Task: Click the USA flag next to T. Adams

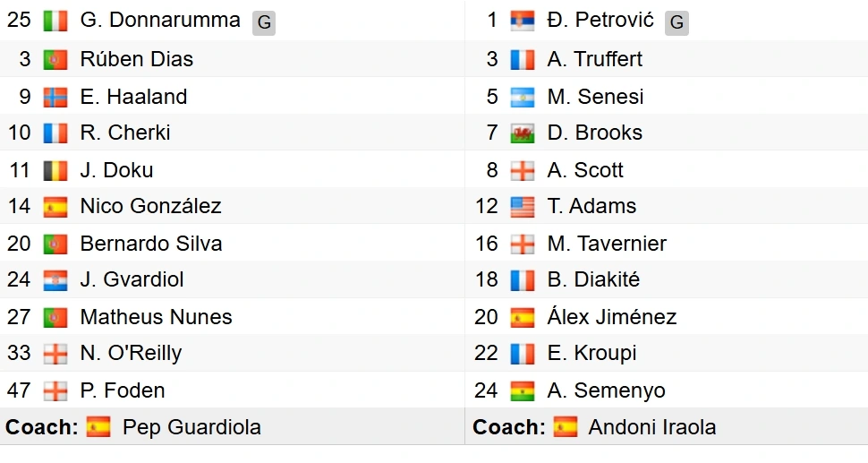Action: (522, 207)
